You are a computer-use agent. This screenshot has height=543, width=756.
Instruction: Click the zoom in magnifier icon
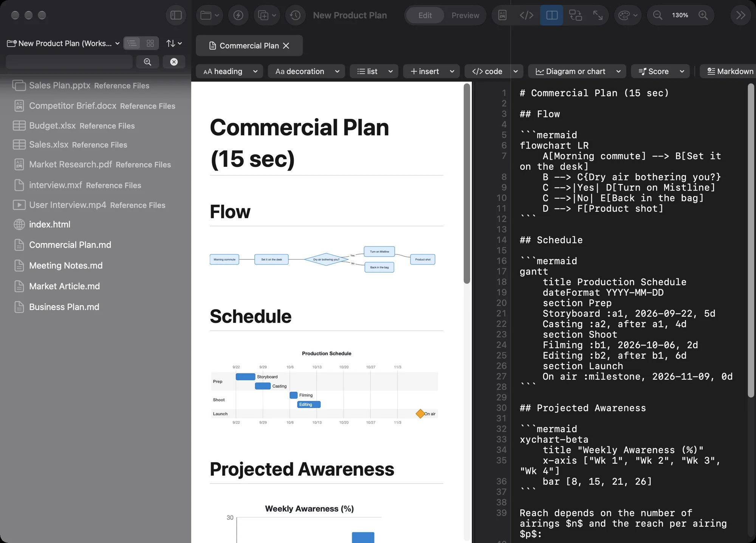(x=703, y=15)
